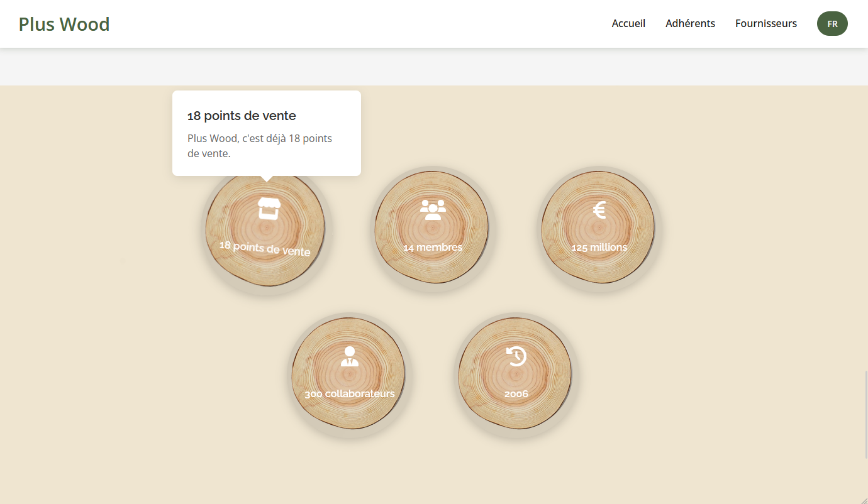This screenshot has height=504, width=868.
Task: Click the '2006' label on the wood slice
Action: (x=516, y=394)
